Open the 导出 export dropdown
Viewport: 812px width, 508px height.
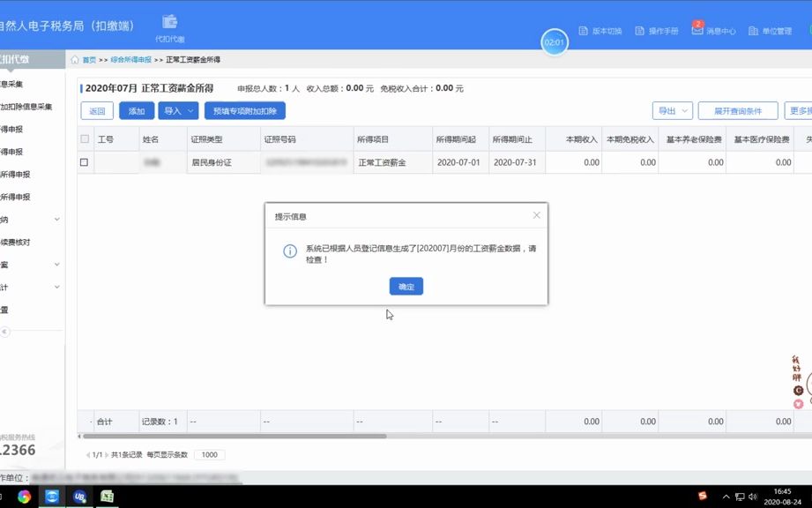pos(671,110)
